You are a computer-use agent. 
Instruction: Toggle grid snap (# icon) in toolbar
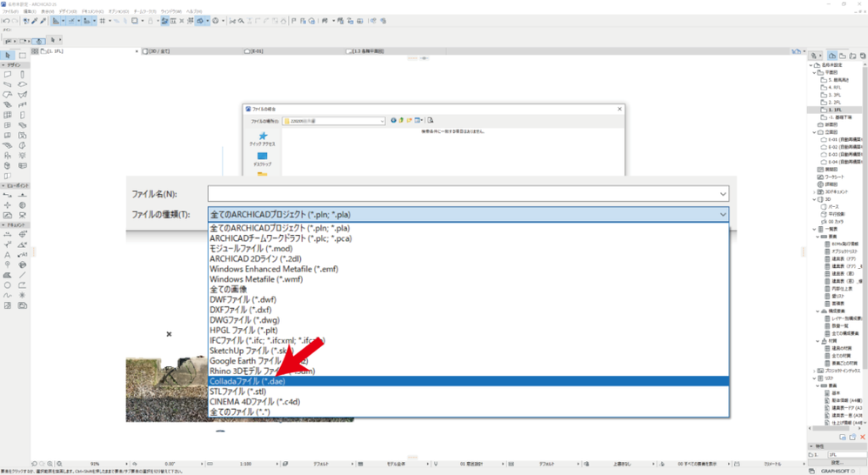(x=103, y=21)
